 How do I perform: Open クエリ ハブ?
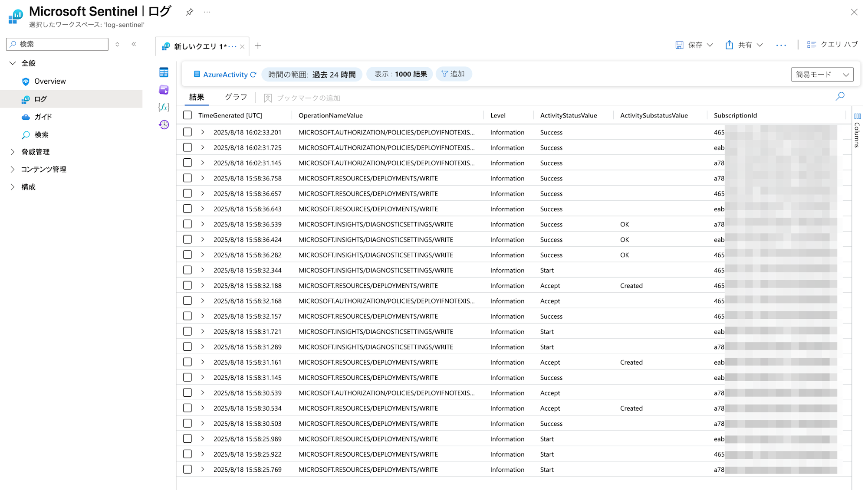click(x=832, y=45)
